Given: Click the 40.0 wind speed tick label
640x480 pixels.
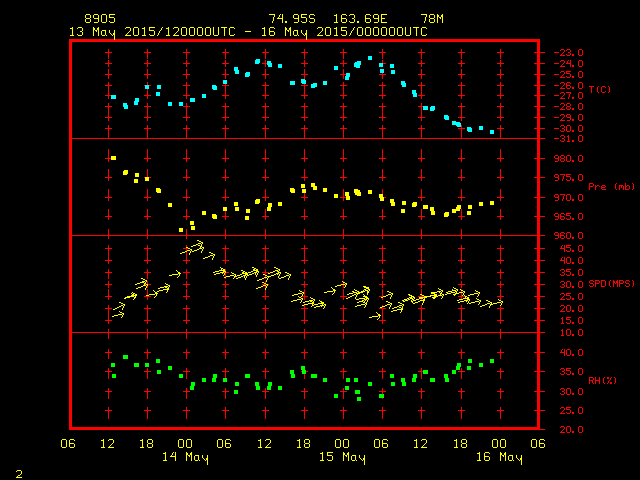Looking at the screenshot, I should click(571, 261).
